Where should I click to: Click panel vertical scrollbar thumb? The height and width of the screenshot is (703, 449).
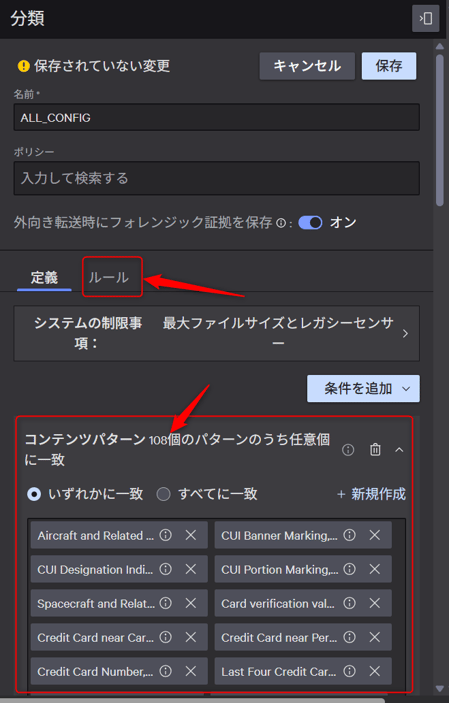point(440,130)
